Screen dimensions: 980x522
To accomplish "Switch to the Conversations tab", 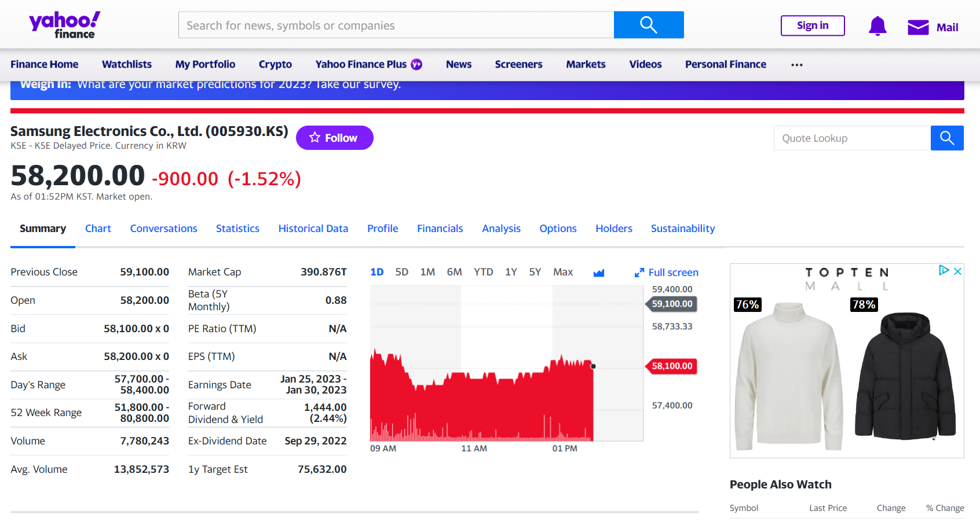I will pyautogui.click(x=163, y=229).
